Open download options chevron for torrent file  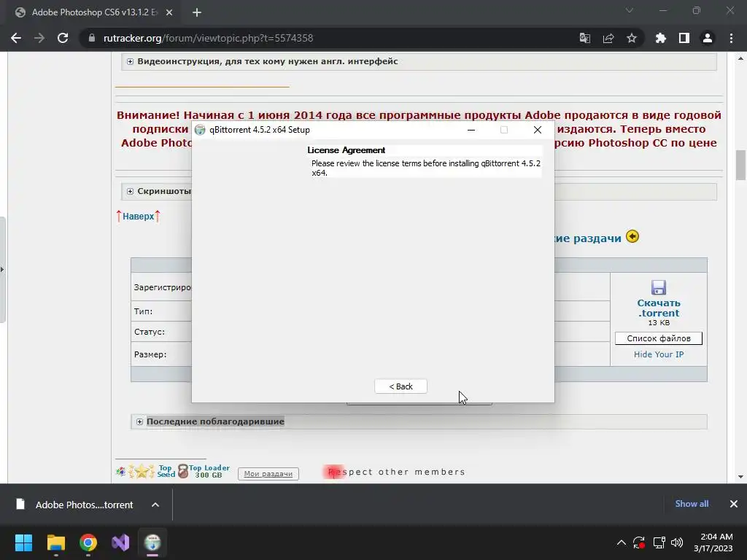pos(155,505)
